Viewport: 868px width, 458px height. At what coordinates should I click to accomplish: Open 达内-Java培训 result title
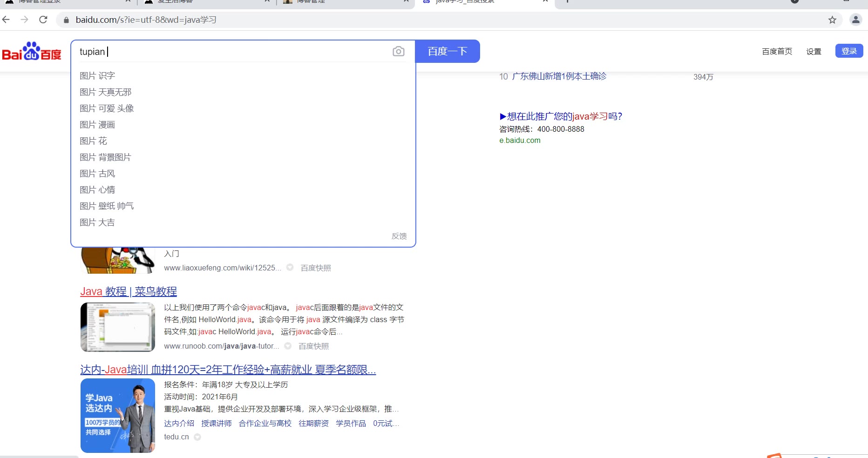pos(228,370)
